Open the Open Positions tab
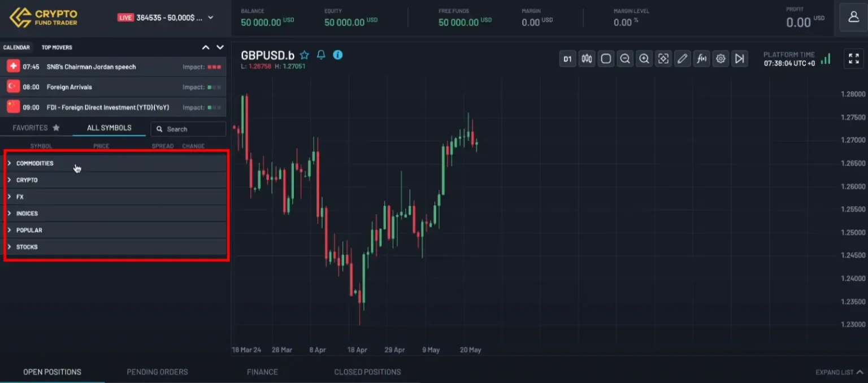The width and height of the screenshot is (868, 383). [52, 372]
